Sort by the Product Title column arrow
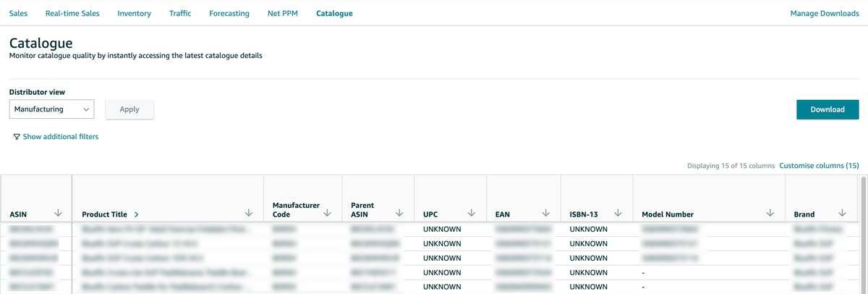Image resolution: width=868 pixels, height=294 pixels. pos(249,213)
